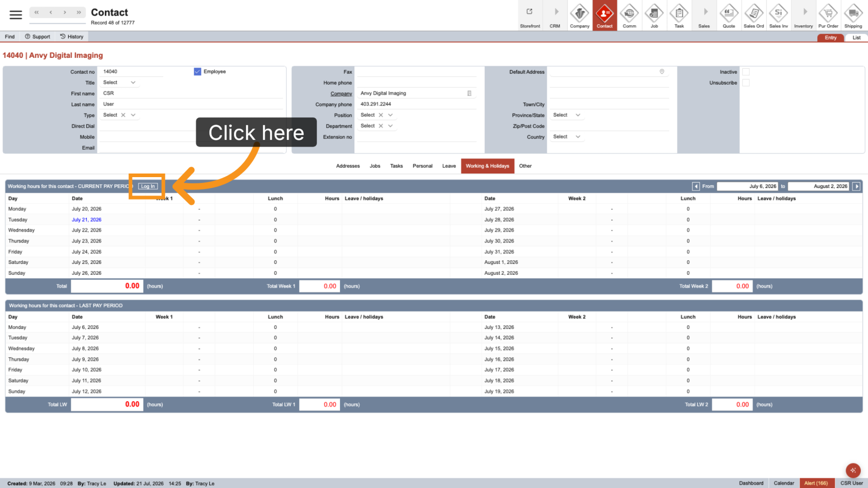Expand the Country dropdown
Screen dimensions: 868x488
pyautogui.click(x=567, y=137)
